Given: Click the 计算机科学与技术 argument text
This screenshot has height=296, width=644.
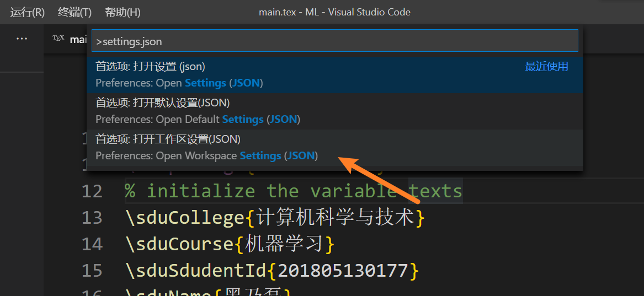Looking at the screenshot, I should 335,218.
